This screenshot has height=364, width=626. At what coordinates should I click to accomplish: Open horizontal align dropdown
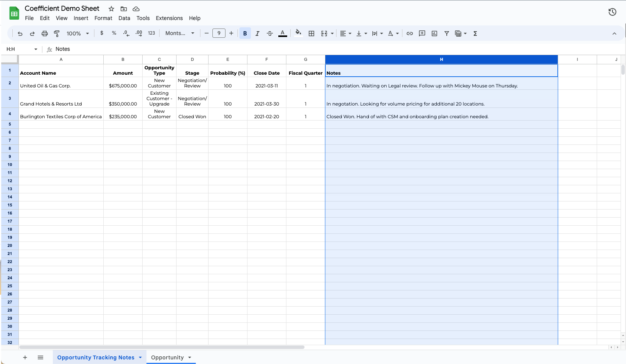346,34
